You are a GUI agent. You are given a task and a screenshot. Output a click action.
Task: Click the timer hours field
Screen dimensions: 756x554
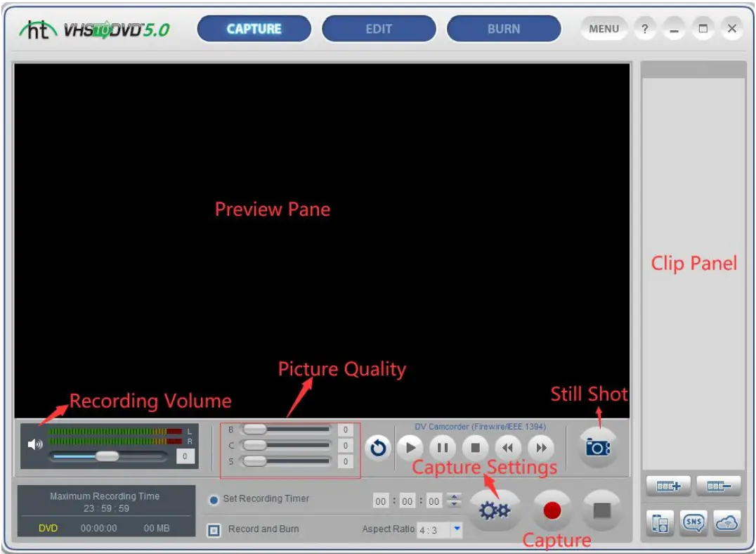click(x=381, y=501)
